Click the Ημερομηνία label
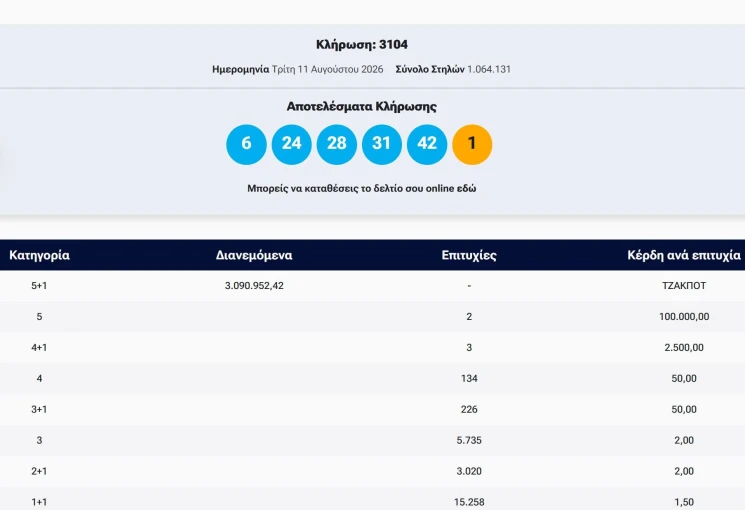This screenshot has width=745, height=510. 240,69
